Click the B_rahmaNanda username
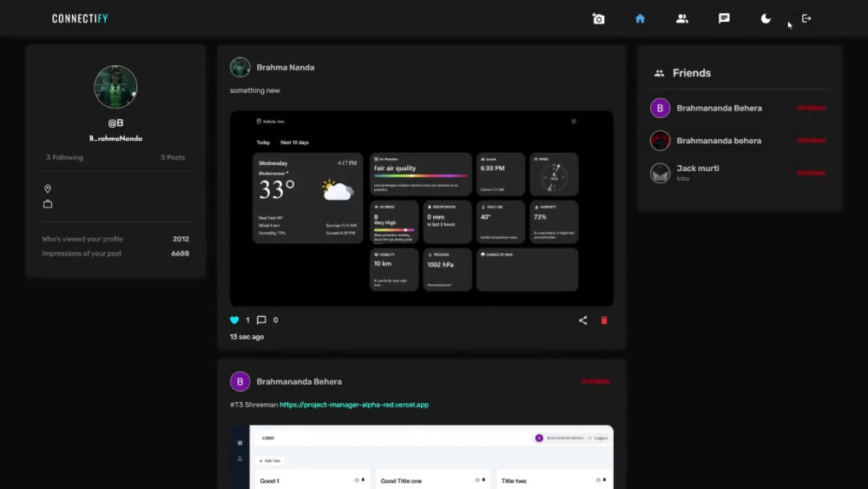Screen dimensions: 868x489 click(x=115, y=138)
